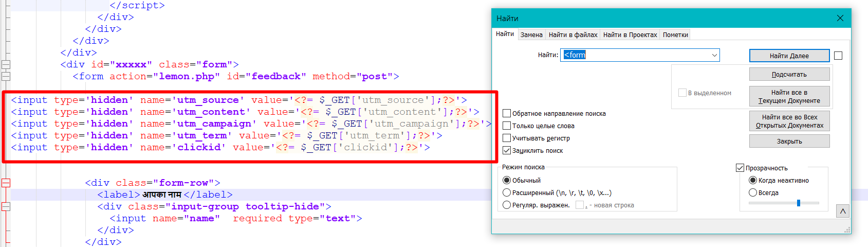Viewport: 868px width, 247px height.
Task: Select Когда неактивно transparency option
Action: pyautogui.click(x=753, y=180)
